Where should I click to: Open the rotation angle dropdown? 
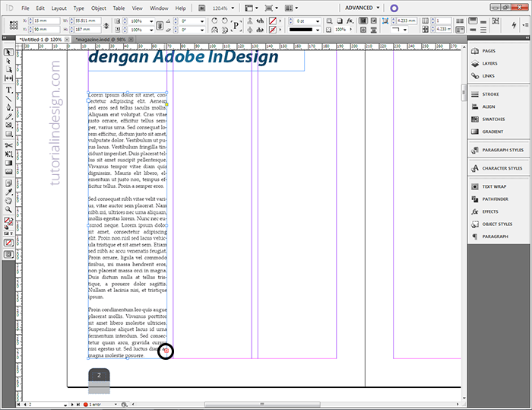202,21
